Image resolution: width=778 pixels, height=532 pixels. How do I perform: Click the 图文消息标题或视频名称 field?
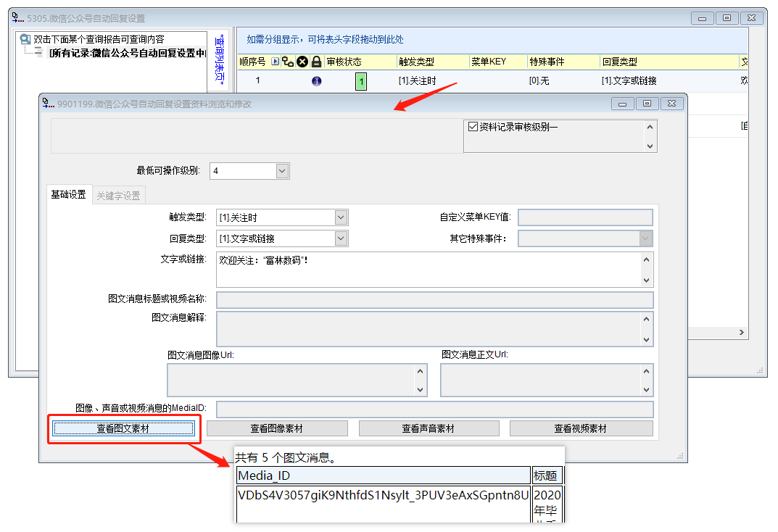coord(434,300)
